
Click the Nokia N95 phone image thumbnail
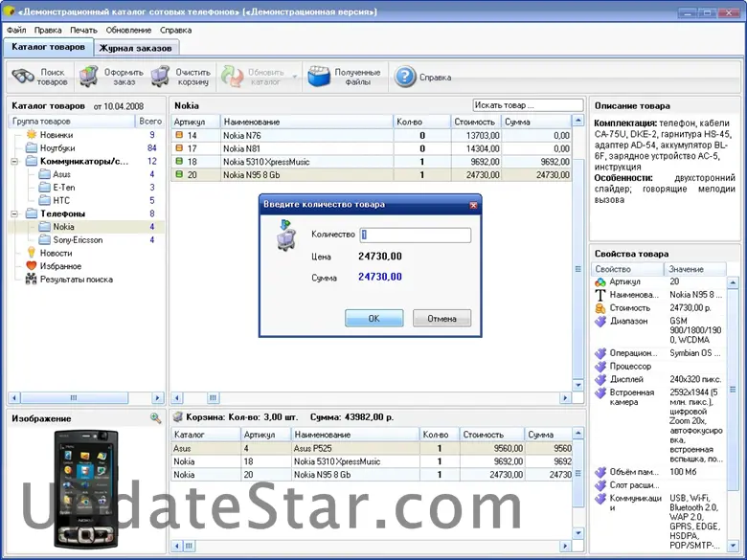86,489
